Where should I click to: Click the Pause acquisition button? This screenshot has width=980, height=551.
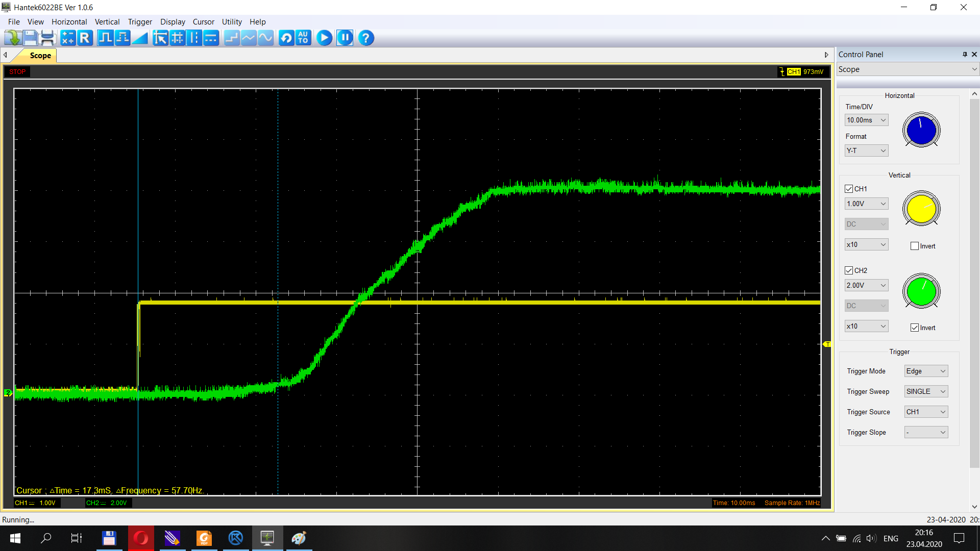[x=345, y=38]
